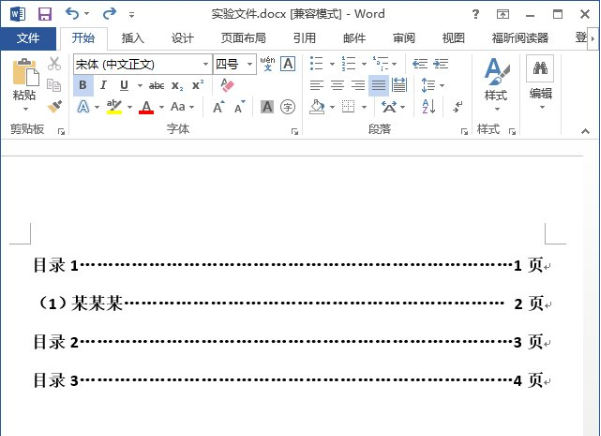Clear all formatting with eraser icon
The height and width of the screenshot is (436, 601).
pyautogui.click(x=226, y=85)
